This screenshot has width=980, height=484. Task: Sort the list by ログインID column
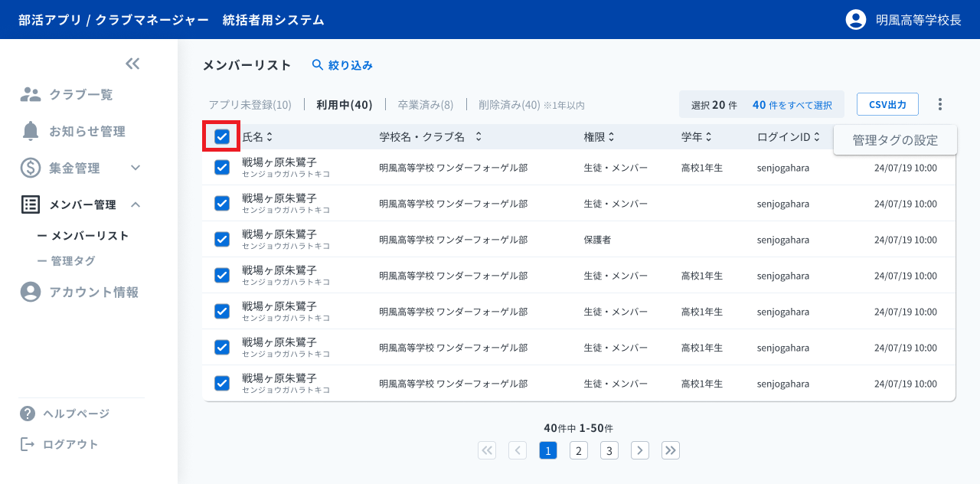(817, 137)
